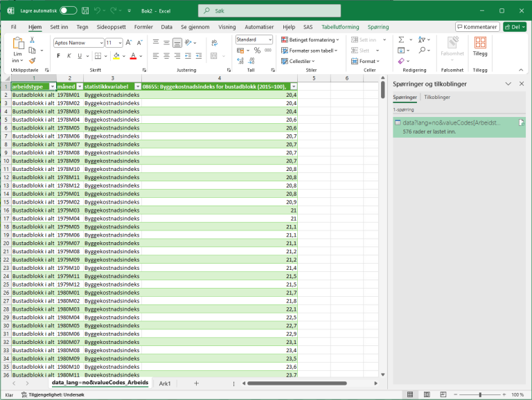Open Betinget formatering menu button
The image size is (532, 400).
[310, 40]
